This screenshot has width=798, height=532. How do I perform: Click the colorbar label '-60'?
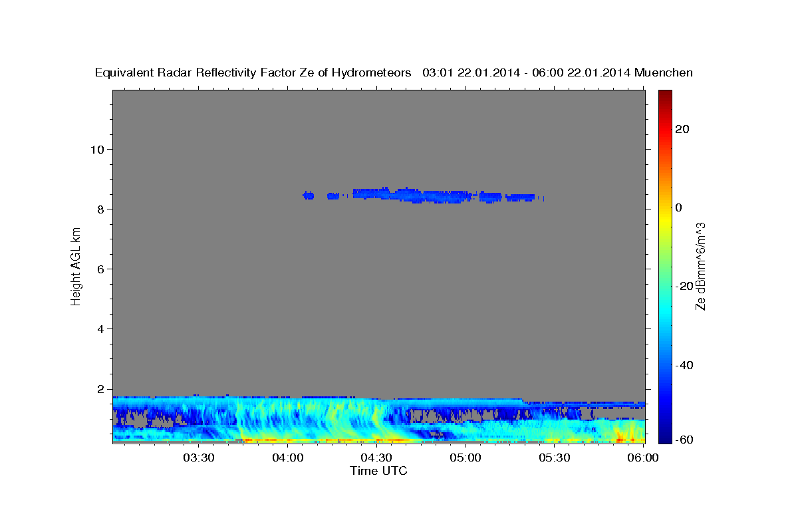coord(685,440)
